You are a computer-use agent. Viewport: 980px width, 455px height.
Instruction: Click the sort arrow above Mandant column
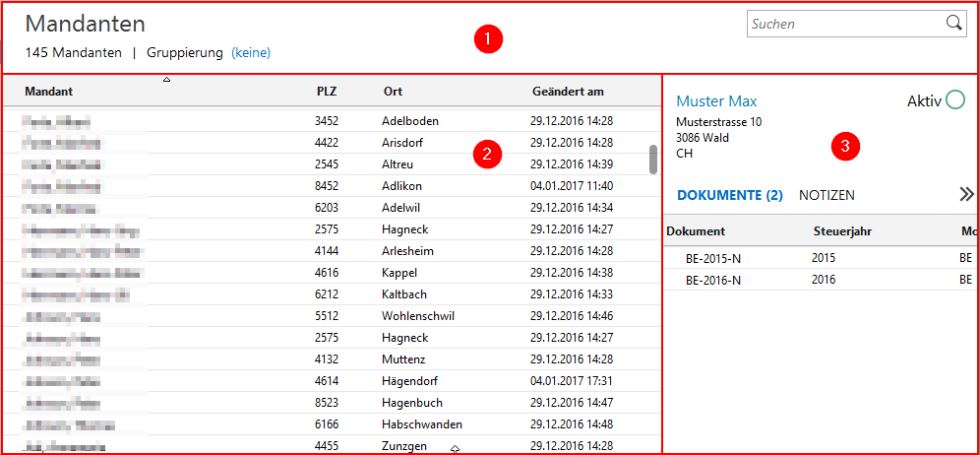[166, 79]
